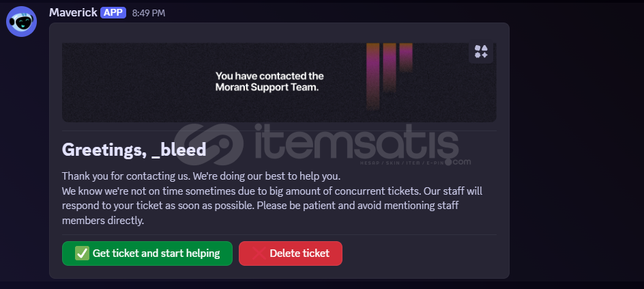Click the itemsatis watermark wordmark
The height and width of the screenshot is (289, 644).
coord(356,142)
